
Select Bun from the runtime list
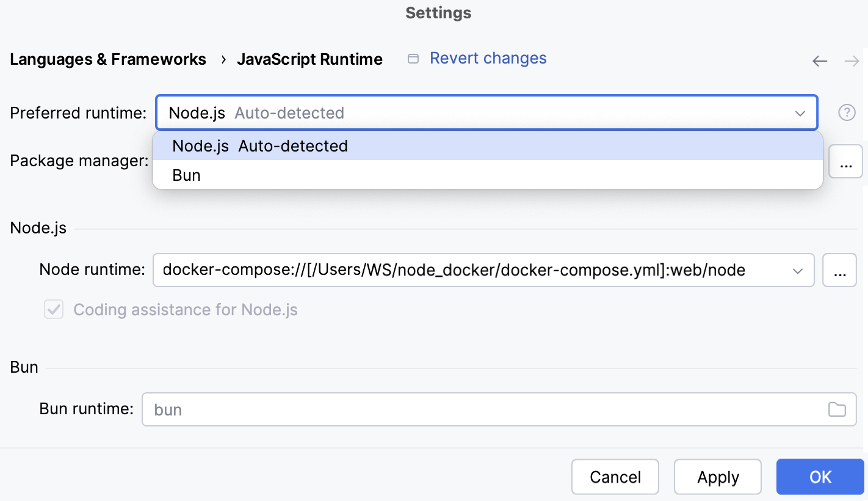[x=186, y=175]
